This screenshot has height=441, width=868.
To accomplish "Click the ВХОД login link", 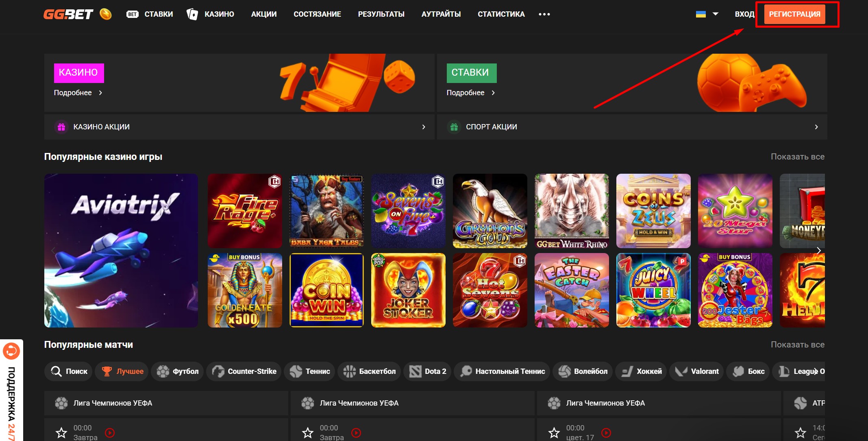I will (x=744, y=14).
